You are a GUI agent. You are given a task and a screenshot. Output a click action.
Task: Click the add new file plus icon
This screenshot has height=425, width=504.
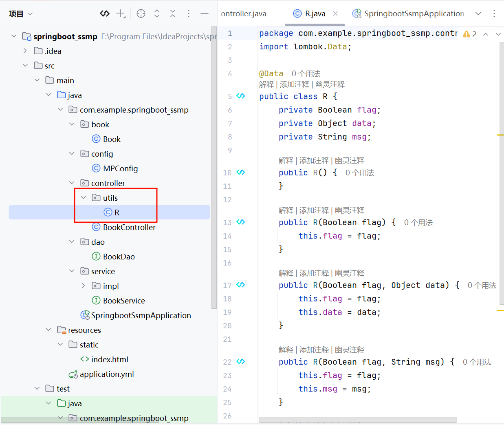click(121, 13)
